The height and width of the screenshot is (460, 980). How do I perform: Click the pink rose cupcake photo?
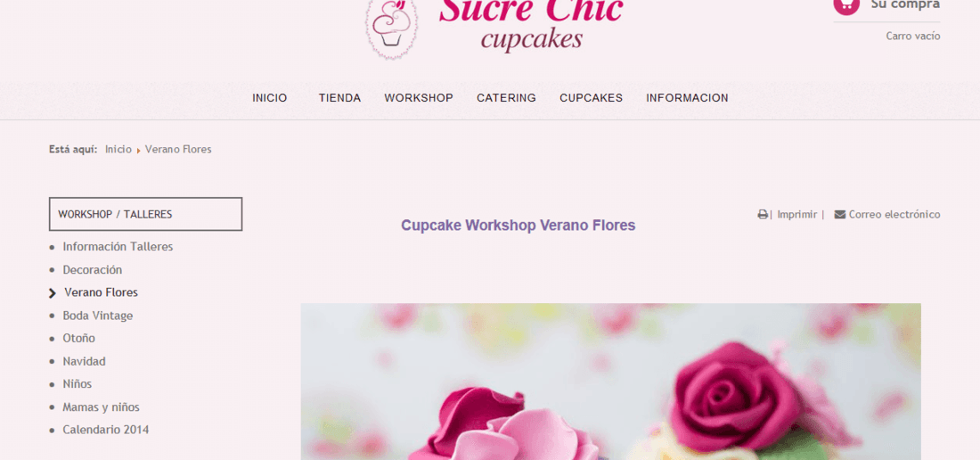(x=610, y=382)
